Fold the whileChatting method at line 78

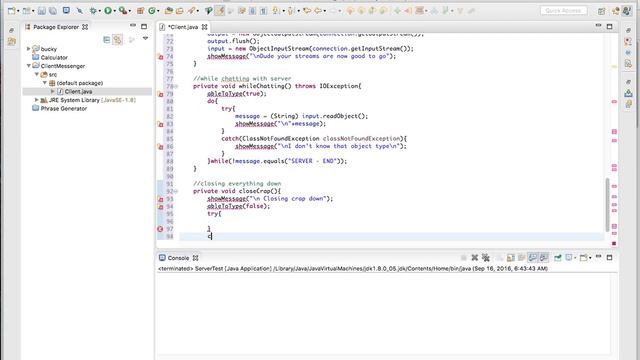coord(176,86)
